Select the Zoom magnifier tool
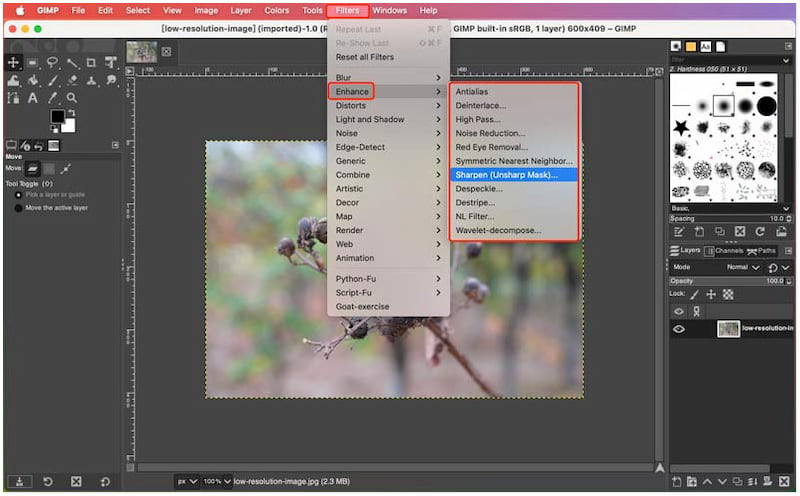The width and height of the screenshot is (800, 496). 71,98
